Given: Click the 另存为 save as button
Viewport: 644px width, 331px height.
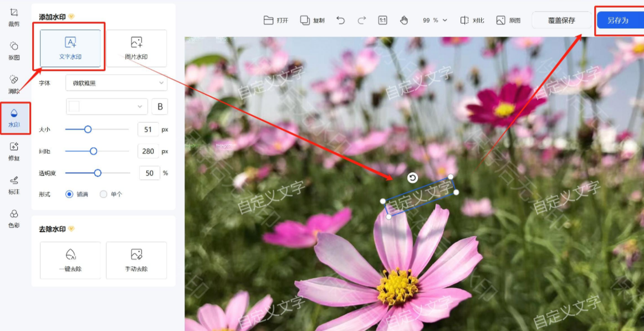Looking at the screenshot, I should click(620, 20).
